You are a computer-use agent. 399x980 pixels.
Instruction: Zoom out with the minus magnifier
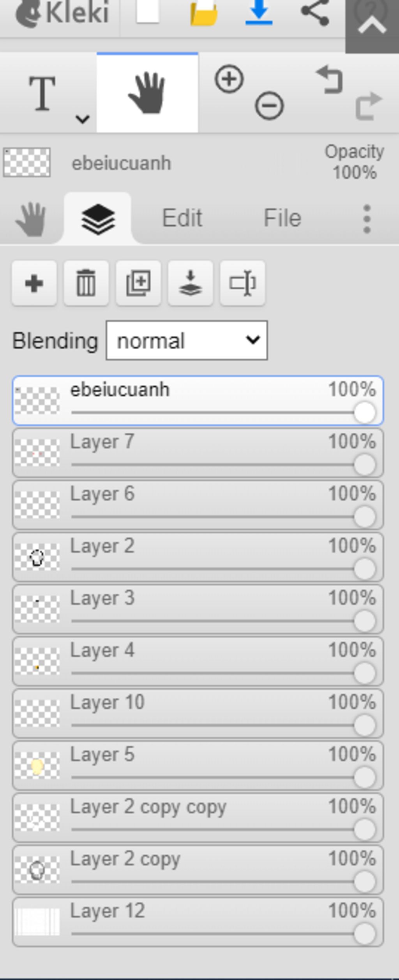pyautogui.click(x=269, y=106)
